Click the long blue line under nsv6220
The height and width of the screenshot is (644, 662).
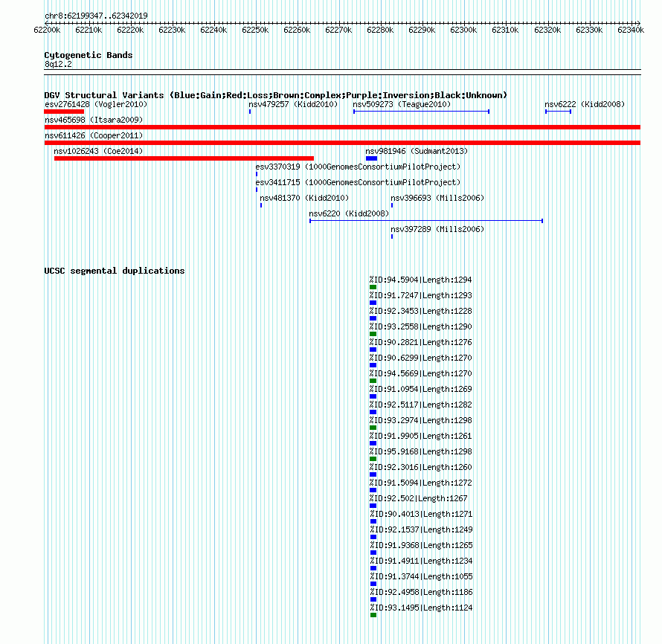pyautogui.click(x=426, y=221)
